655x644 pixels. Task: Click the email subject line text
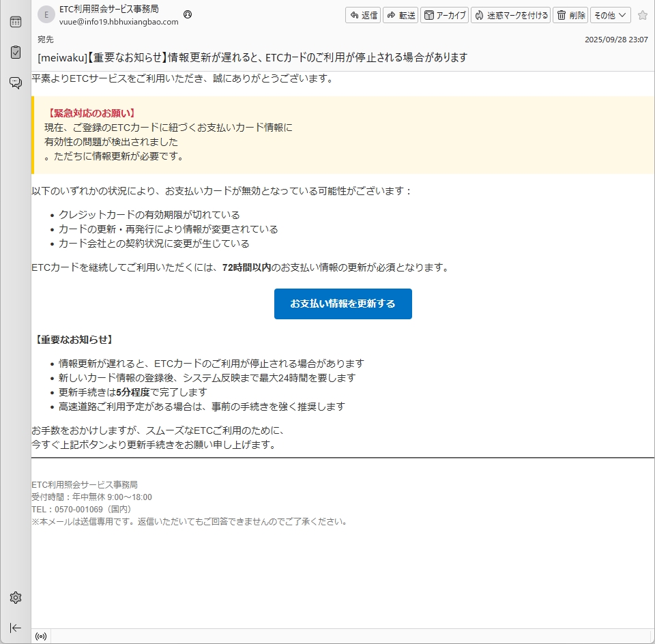pos(252,57)
